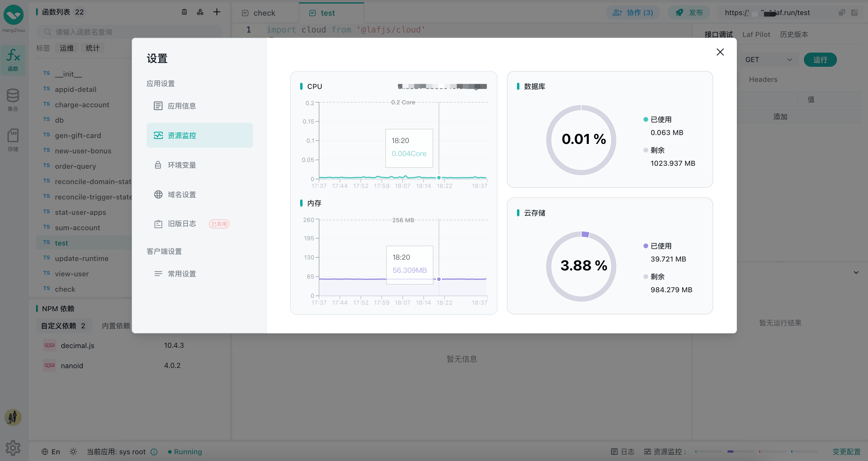Copy the function URL with the copy icon
The image size is (868, 461).
[841, 13]
